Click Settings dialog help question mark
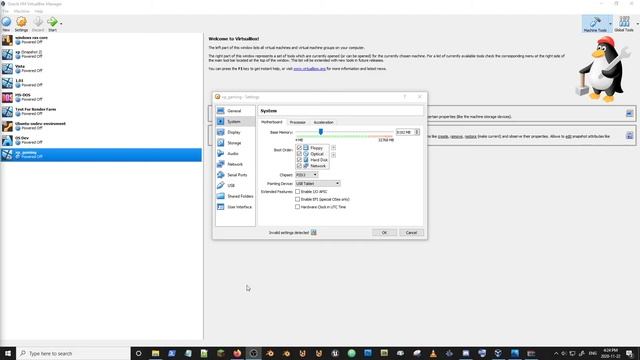This screenshot has height=360, width=640. click(x=404, y=97)
